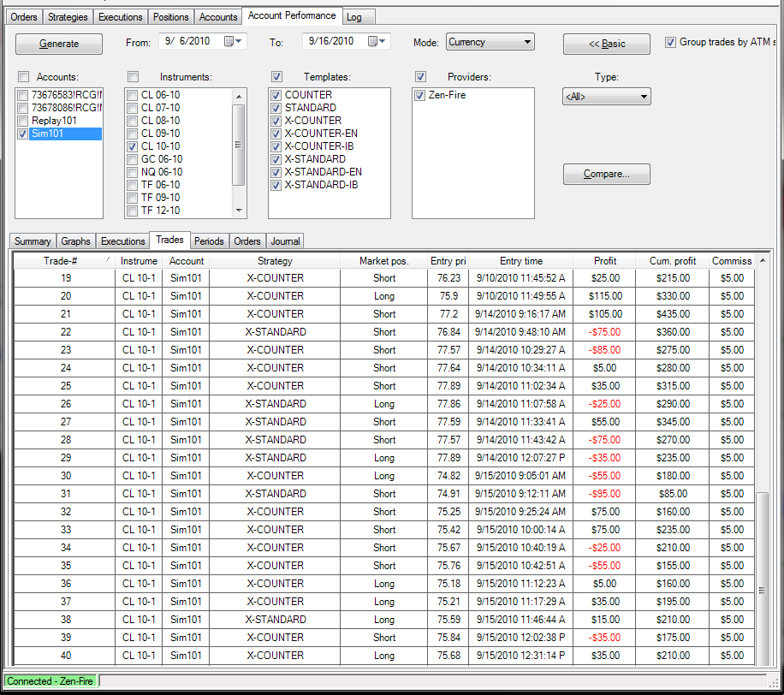
Task: Toggle Group trades by ATM checkbox
Action: click(x=671, y=42)
